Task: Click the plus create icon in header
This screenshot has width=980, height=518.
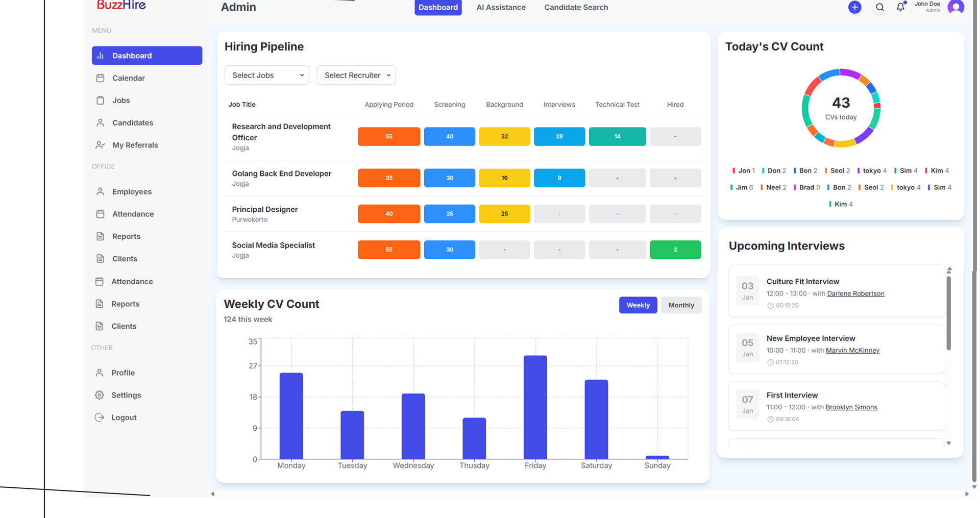Action: pos(854,7)
